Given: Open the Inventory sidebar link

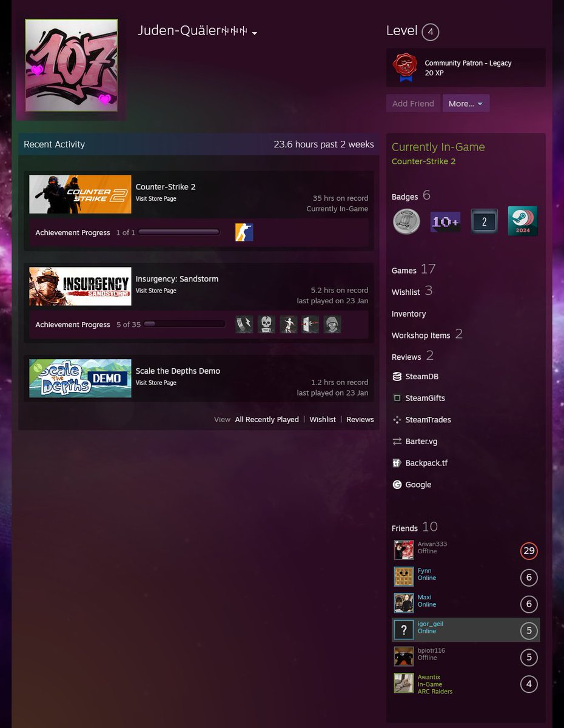Looking at the screenshot, I should pos(409,314).
